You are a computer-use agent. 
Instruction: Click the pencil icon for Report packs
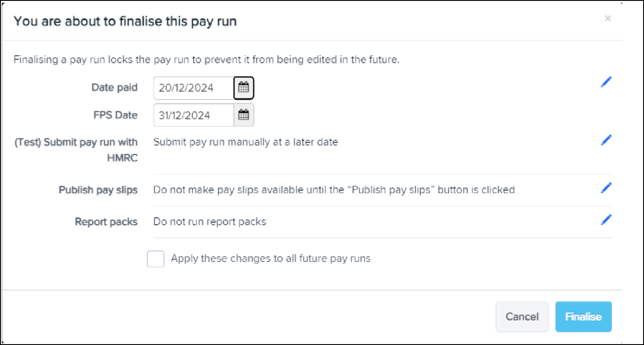point(606,220)
